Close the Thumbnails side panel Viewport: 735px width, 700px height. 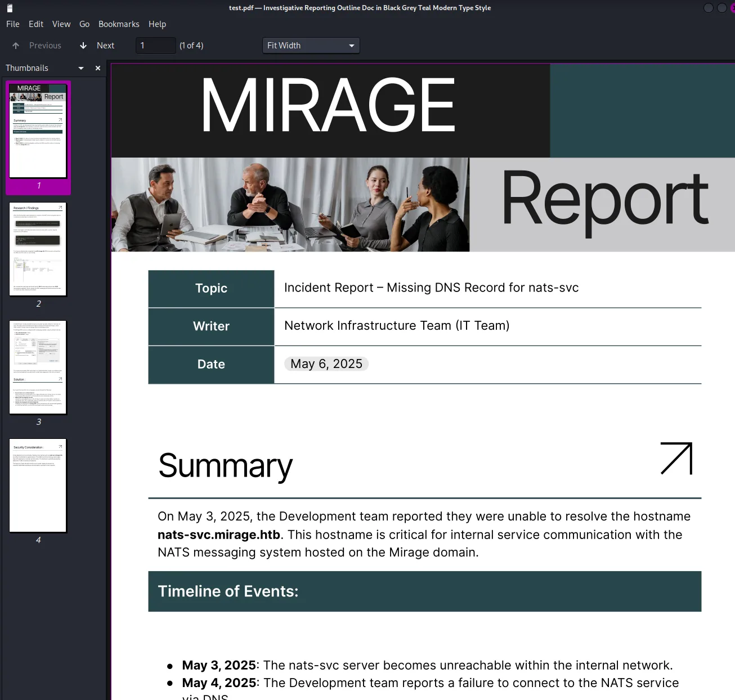click(x=98, y=68)
